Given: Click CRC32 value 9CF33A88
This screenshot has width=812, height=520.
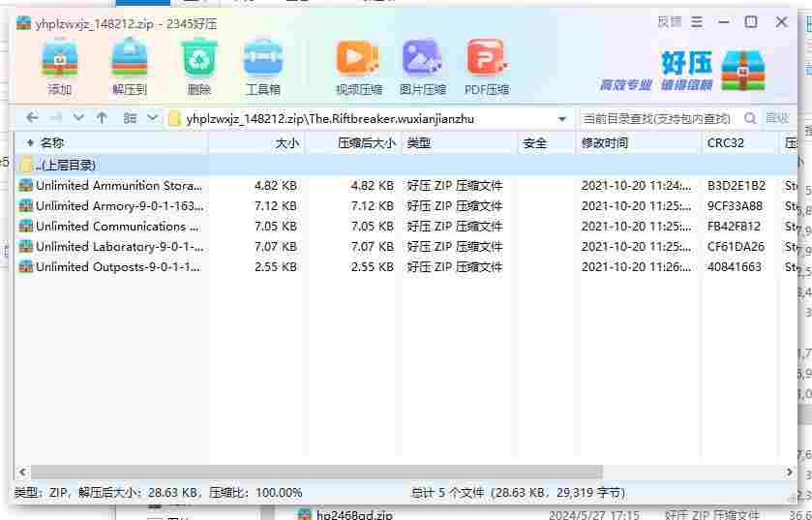Looking at the screenshot, I should (x=736, y=205).
